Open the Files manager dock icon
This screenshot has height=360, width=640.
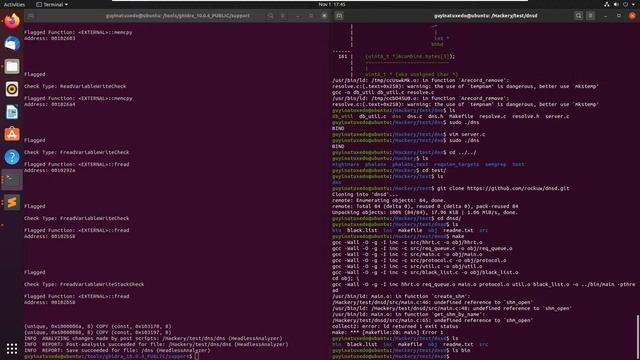click(12, 66)
